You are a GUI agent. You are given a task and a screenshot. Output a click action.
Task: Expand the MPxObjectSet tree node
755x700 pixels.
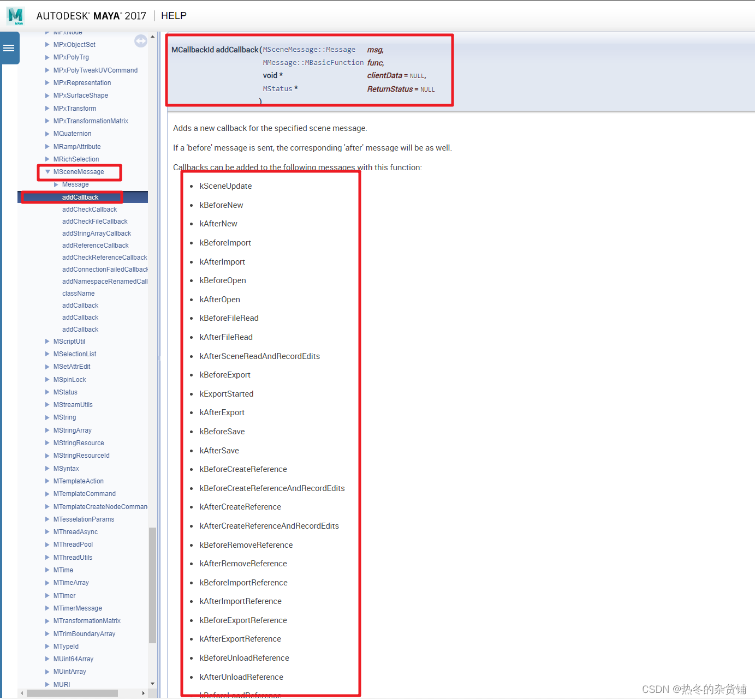pos(47,45)
